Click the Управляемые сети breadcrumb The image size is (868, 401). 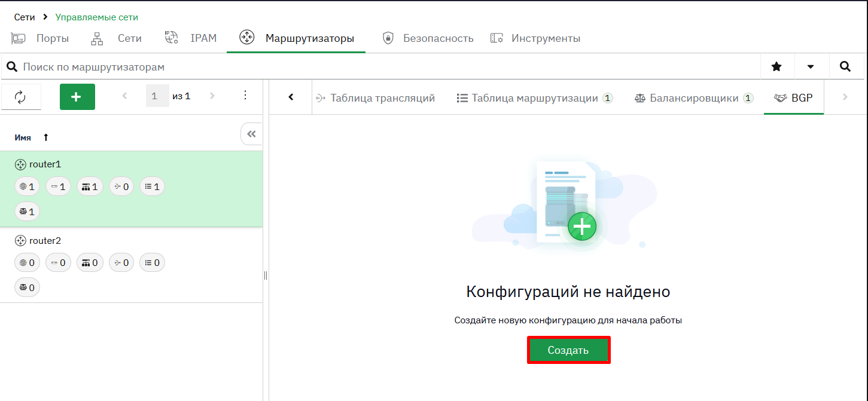97,17
